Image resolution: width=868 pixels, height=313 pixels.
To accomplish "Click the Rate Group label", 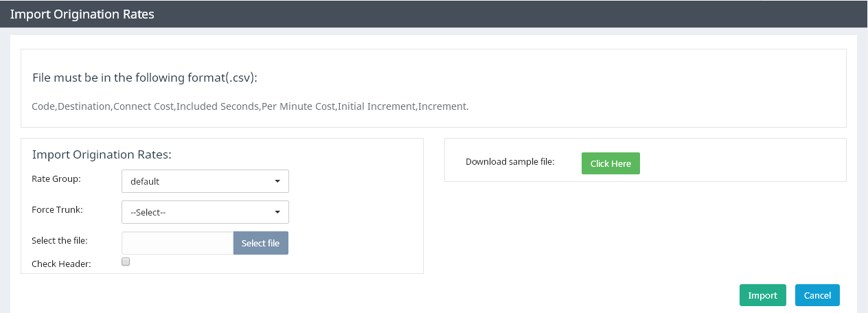I will [56, 178].
